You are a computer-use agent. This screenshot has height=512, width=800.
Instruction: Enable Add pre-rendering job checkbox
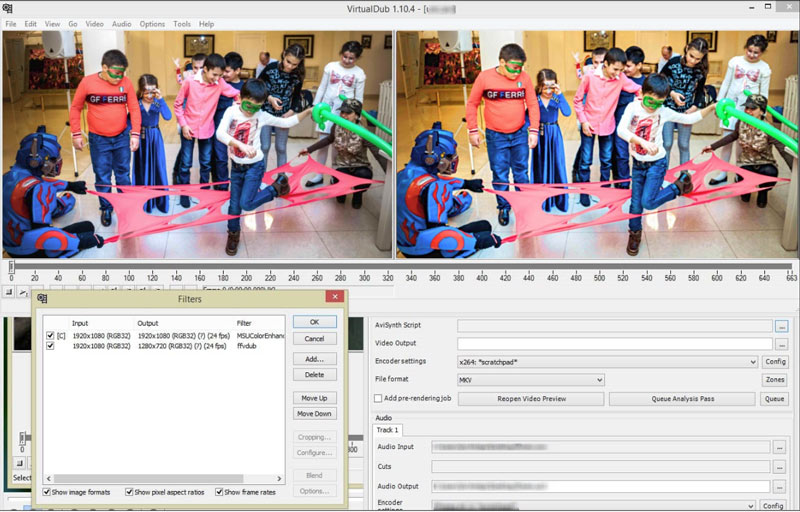point(378,398)
